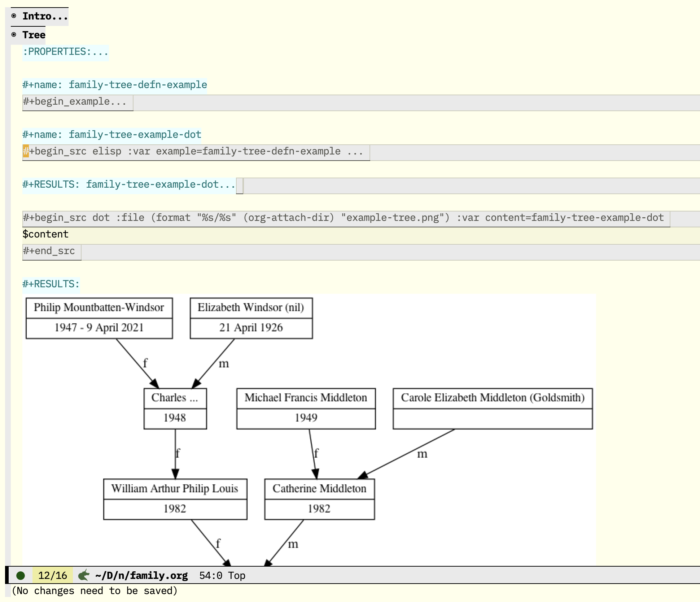Collapse the Tree heading

point(34,35)
